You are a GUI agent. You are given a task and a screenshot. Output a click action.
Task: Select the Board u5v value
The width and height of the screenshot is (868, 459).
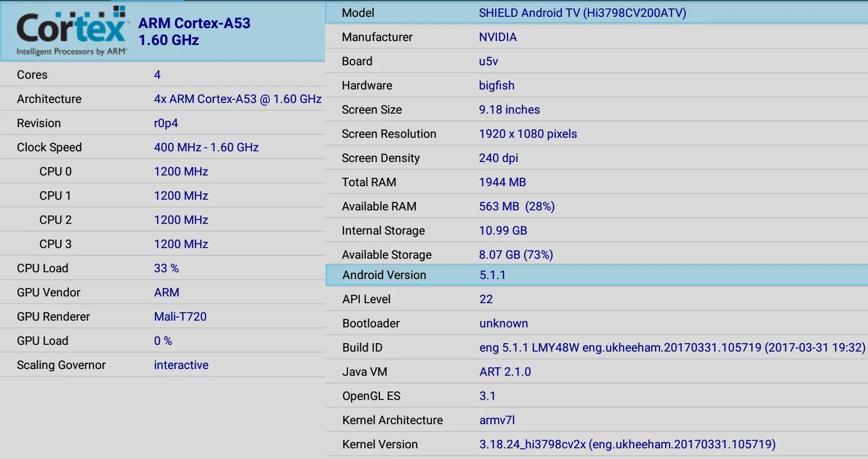(488, 61)
